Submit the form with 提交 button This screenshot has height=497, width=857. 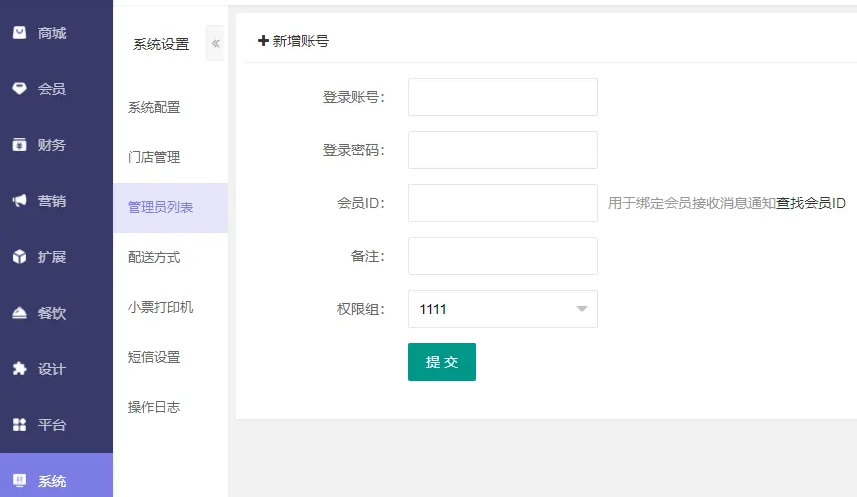[442, 362]
